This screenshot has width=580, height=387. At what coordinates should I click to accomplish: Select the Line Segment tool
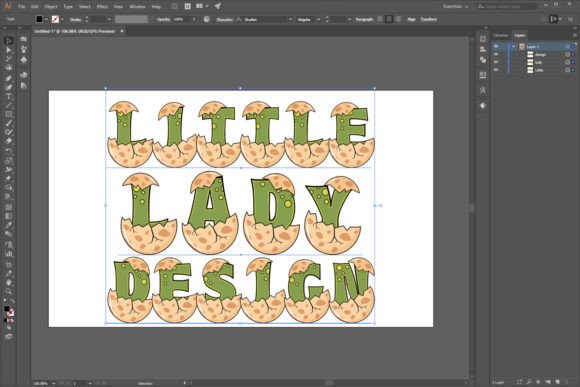coord(9,105)
